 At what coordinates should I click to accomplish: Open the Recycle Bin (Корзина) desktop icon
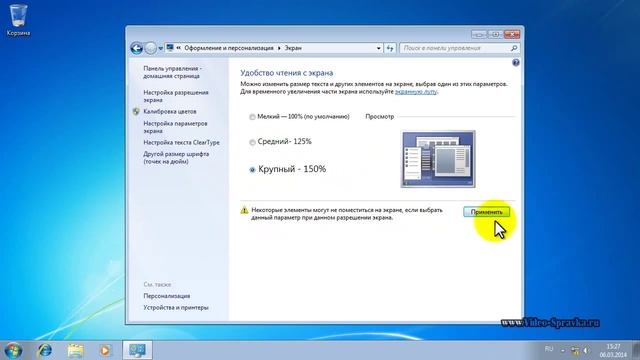(18, 20)
